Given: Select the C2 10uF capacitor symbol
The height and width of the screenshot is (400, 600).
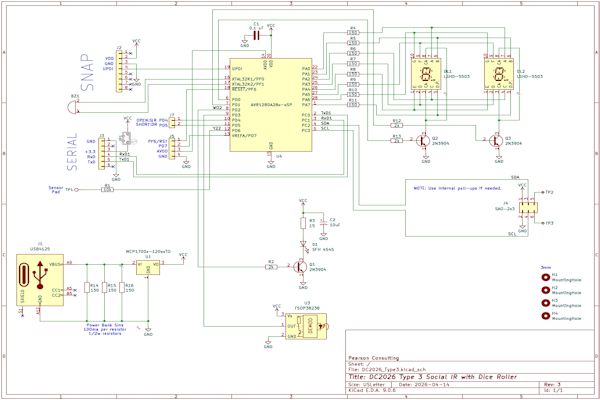Looking at the screenshot, I should (324, 222).
